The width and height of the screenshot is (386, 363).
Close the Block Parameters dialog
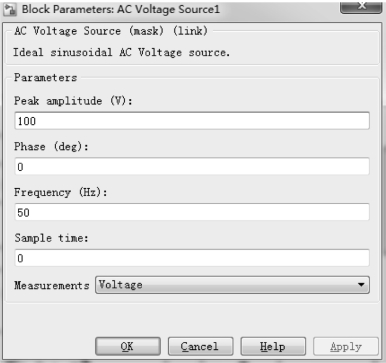click(361, 6)
